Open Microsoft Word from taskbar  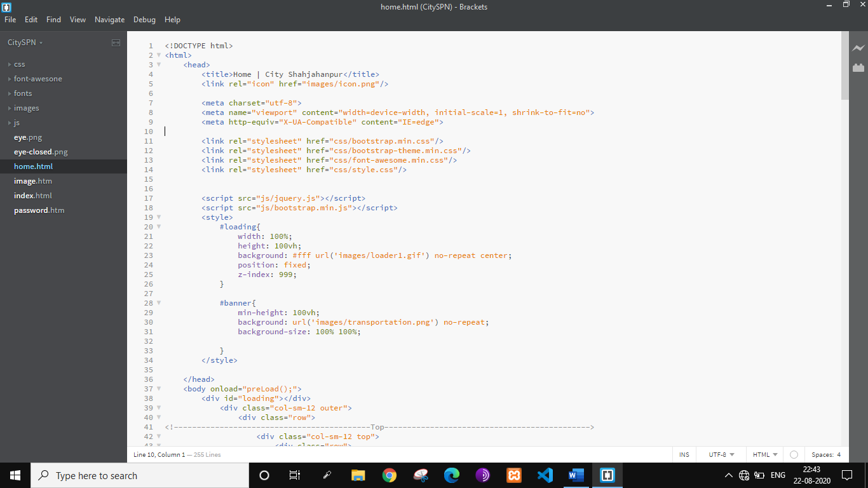(576, 475)
